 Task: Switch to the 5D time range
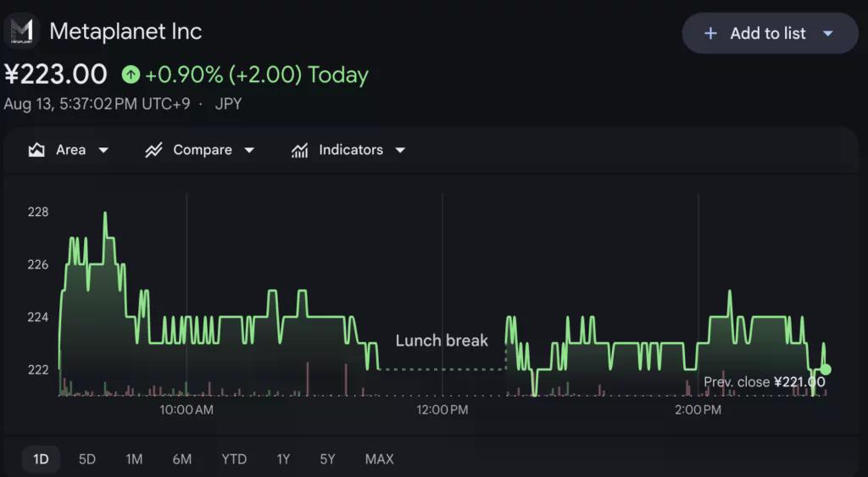pos(87,459)
